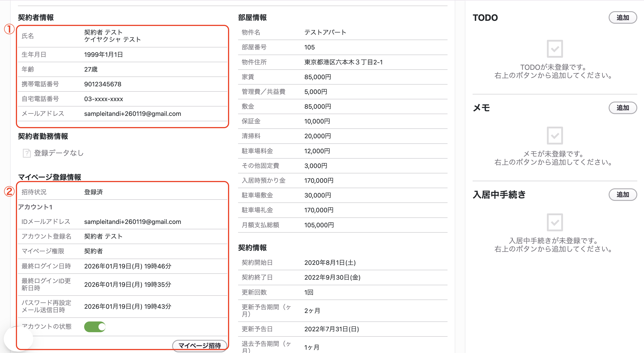Click the 更新予告日 value 2022年7月31日(日)
Screen dimensions: 644x353
[x=332, y=329]
